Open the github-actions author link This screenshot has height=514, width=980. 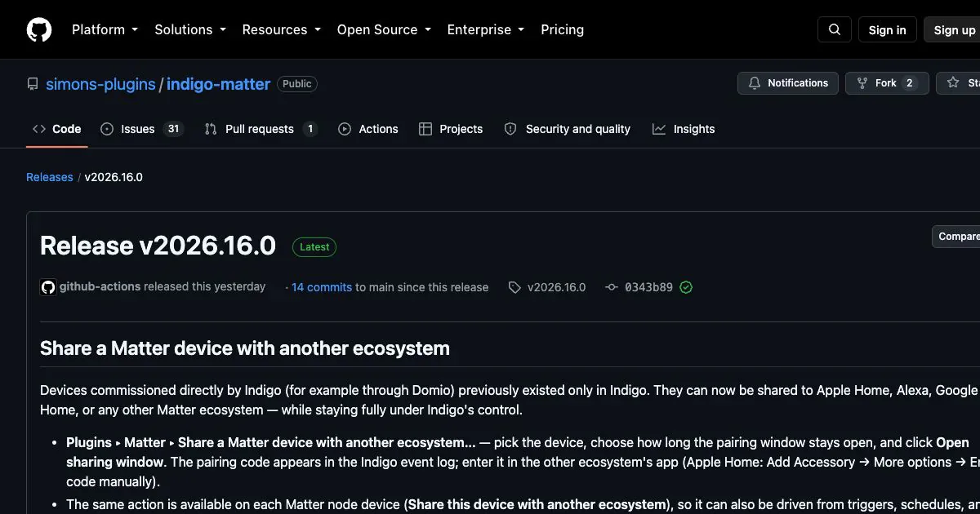point(100,286)
